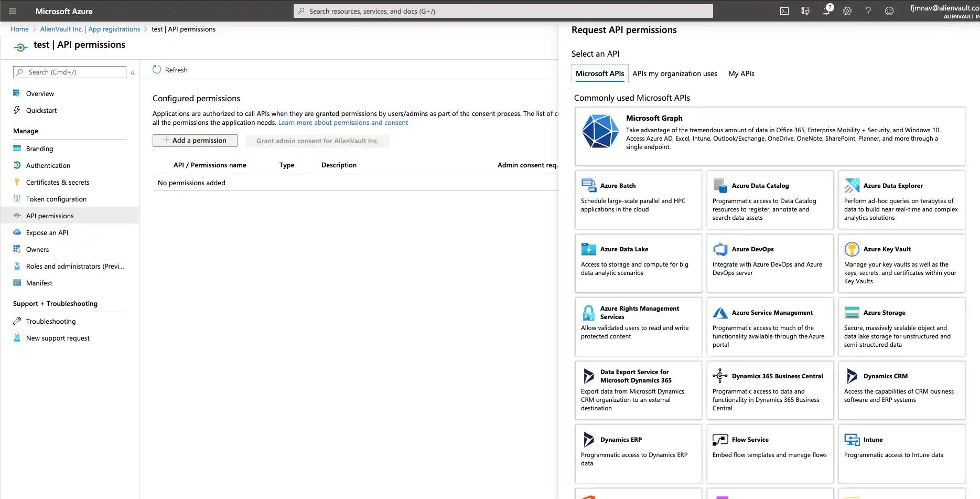The width and height of the screenshot is (980, 499).
Task: Open portal settings gear
Action: pos(847,11)
